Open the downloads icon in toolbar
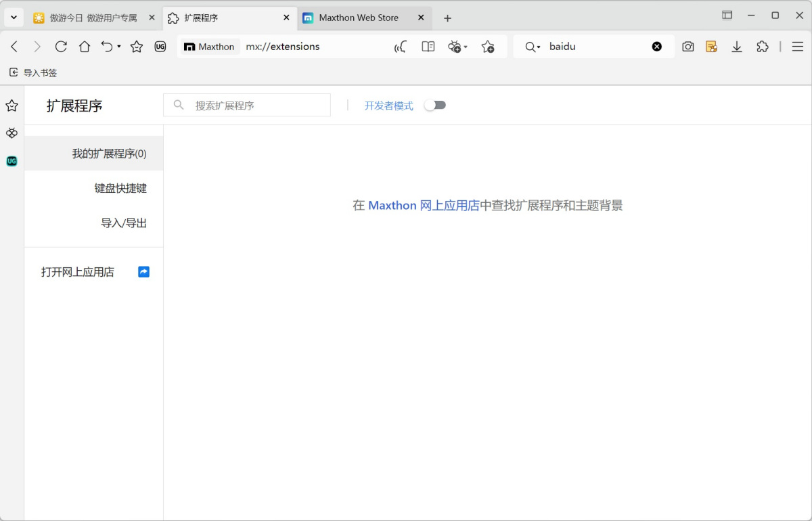This screenshot has height=521, width=812. pos(737,47)
